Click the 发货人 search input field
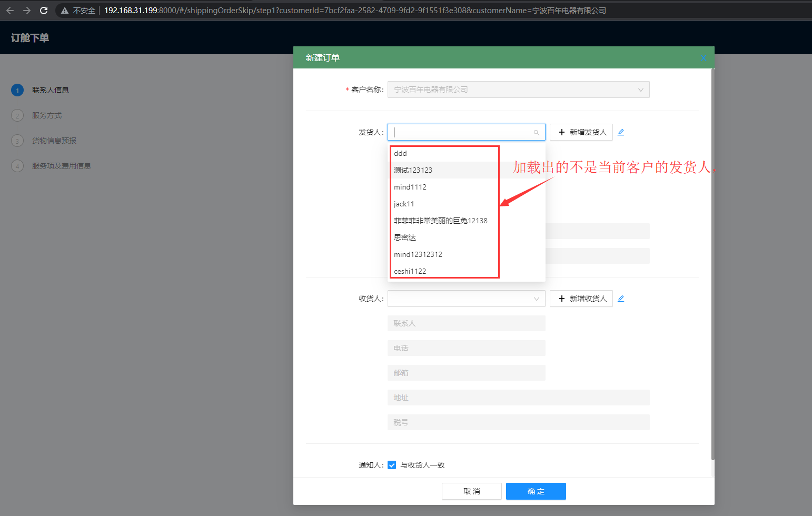 (461, 132)
